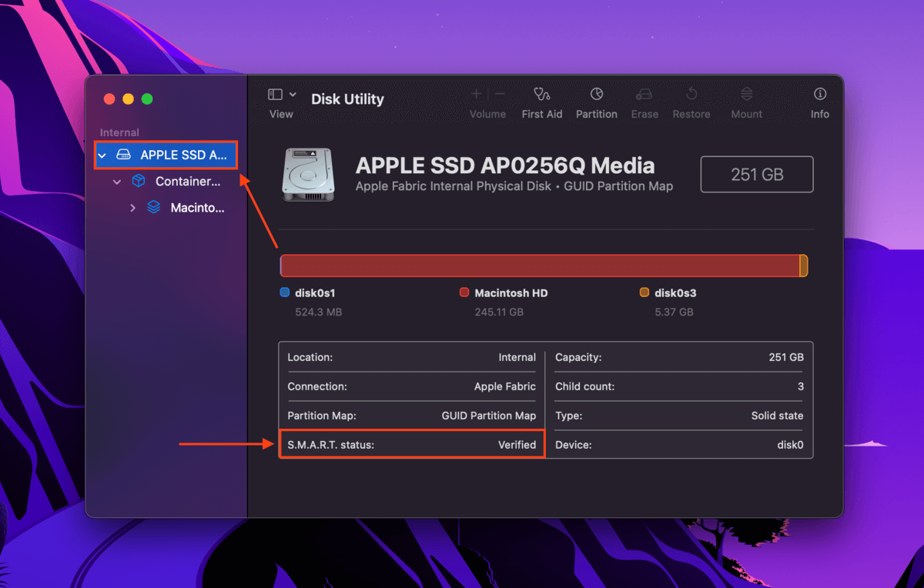Minimize the Disk Utility window
The image size is (924, 588).
tap(128, 99)
